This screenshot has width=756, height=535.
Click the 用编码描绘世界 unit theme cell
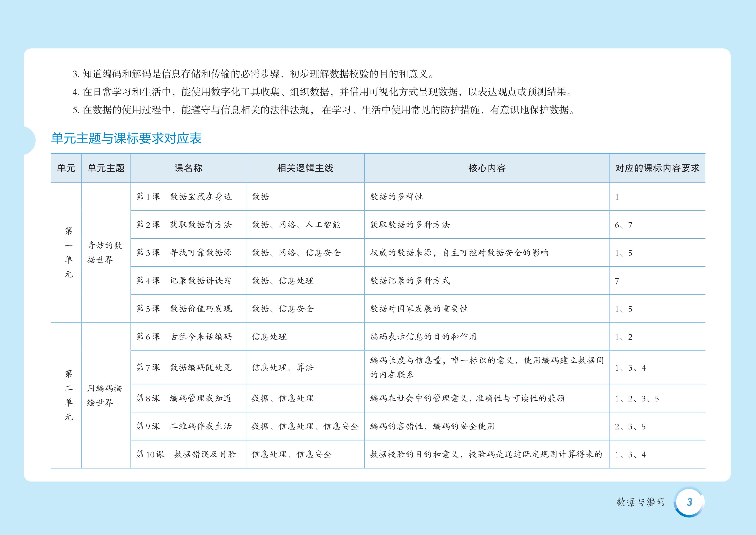tap(104, 395)
